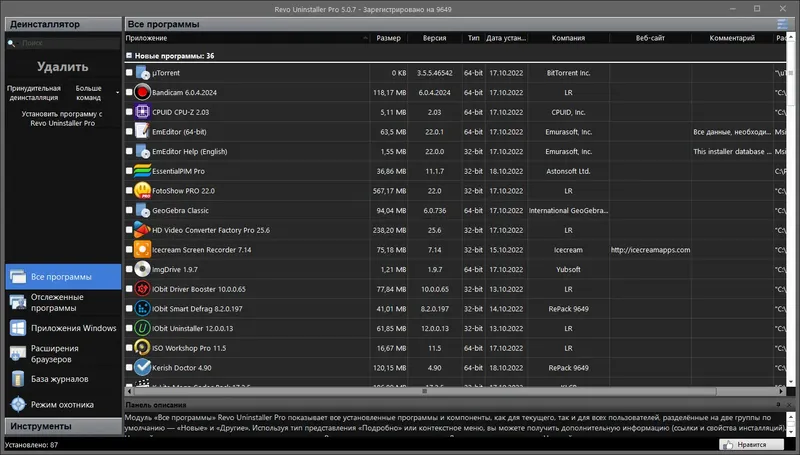
Task: Click the Приложения Windows logo icon
Action: click(18, 328)
